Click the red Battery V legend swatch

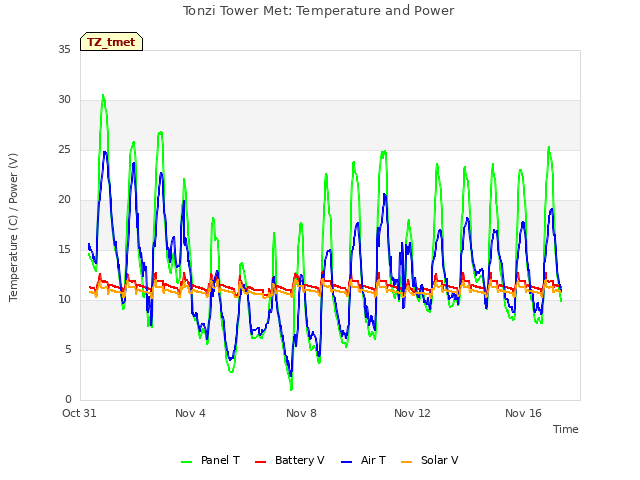(260, 462)
